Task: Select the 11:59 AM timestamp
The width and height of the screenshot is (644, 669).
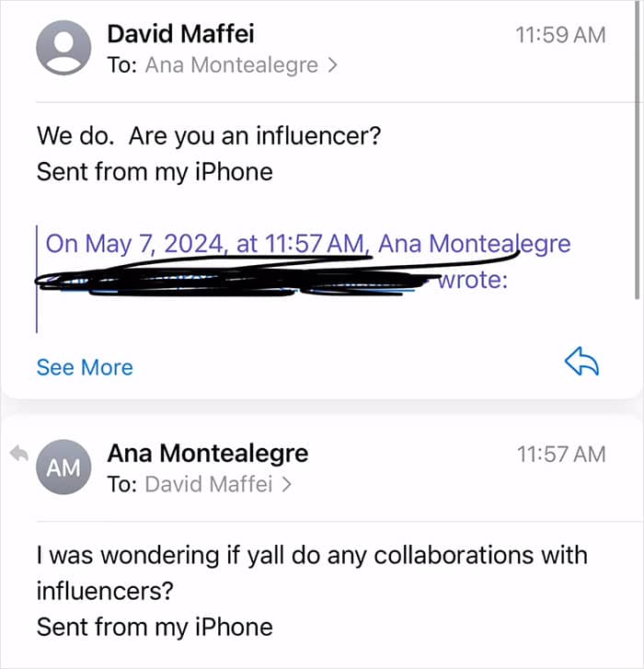Action: click(561, 35)
